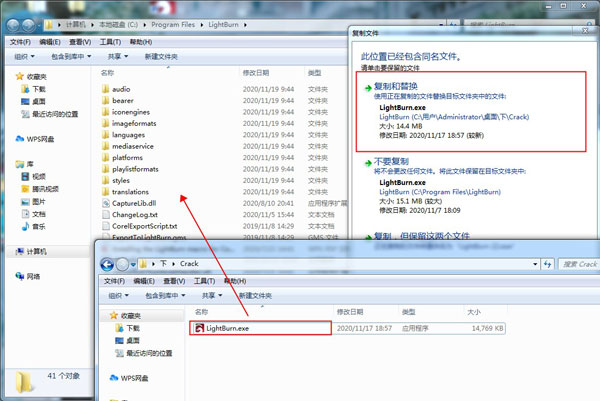
Task: Click 搜索 Crack search field
Action: 579,264
